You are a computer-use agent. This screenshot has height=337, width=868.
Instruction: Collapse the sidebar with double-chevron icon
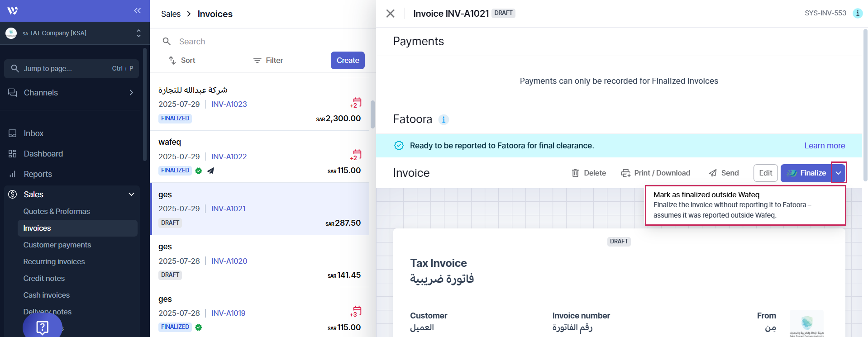[137, 10]
